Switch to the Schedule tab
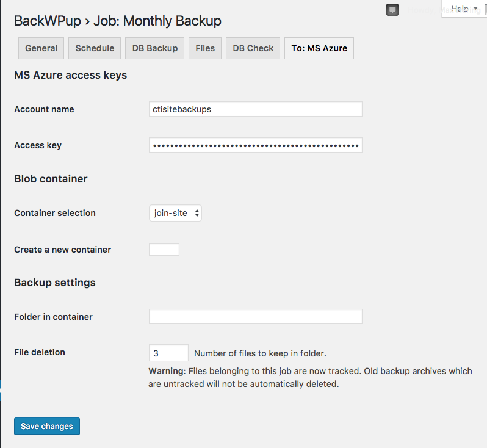The image size is (487, 448). (95, 48)
